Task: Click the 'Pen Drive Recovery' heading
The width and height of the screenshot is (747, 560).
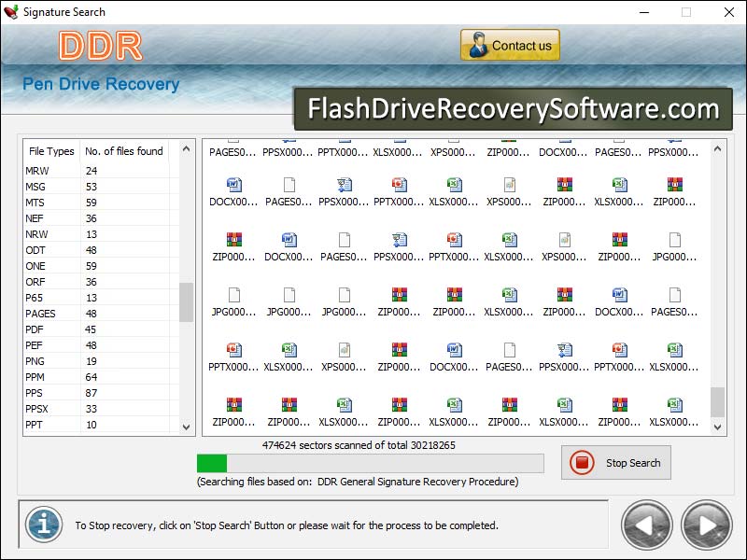Action: [x=101, y=84]
